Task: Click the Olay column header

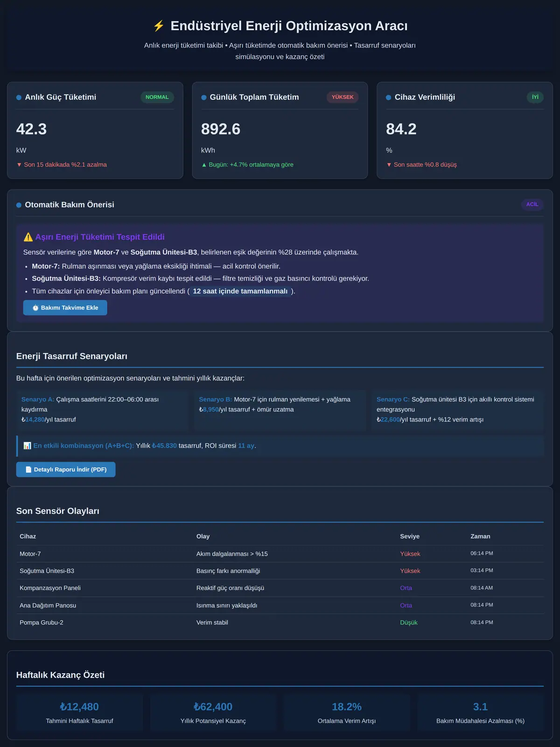Action: coord(203,537)
